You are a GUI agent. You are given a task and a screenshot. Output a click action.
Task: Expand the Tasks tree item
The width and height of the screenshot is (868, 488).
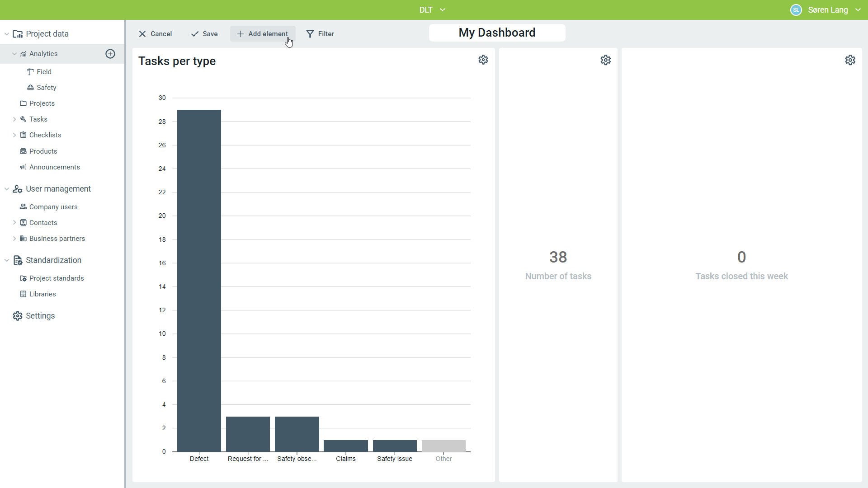click(14, 119)
